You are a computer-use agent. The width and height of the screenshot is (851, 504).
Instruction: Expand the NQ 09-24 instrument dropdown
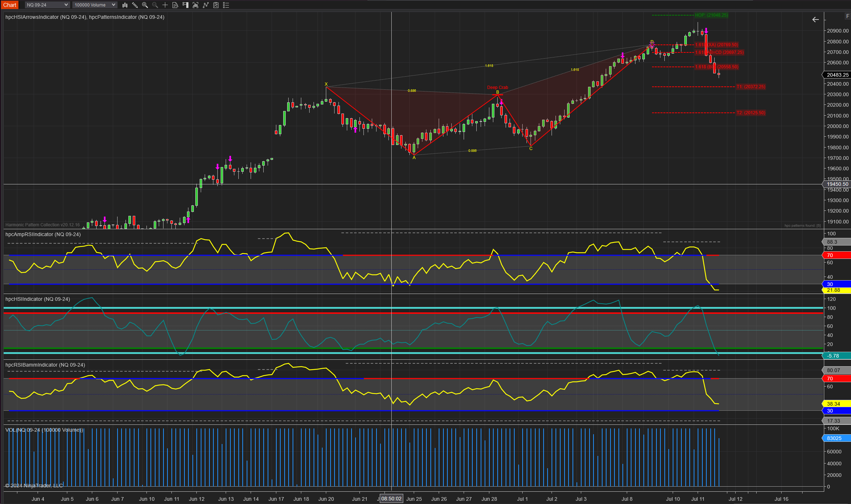(47, 5)
